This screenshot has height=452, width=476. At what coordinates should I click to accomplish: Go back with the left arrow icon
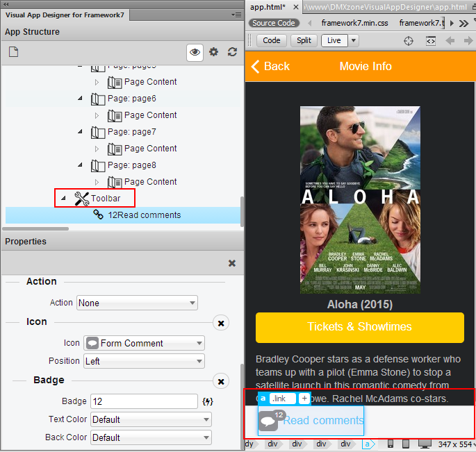coord(450,41)
